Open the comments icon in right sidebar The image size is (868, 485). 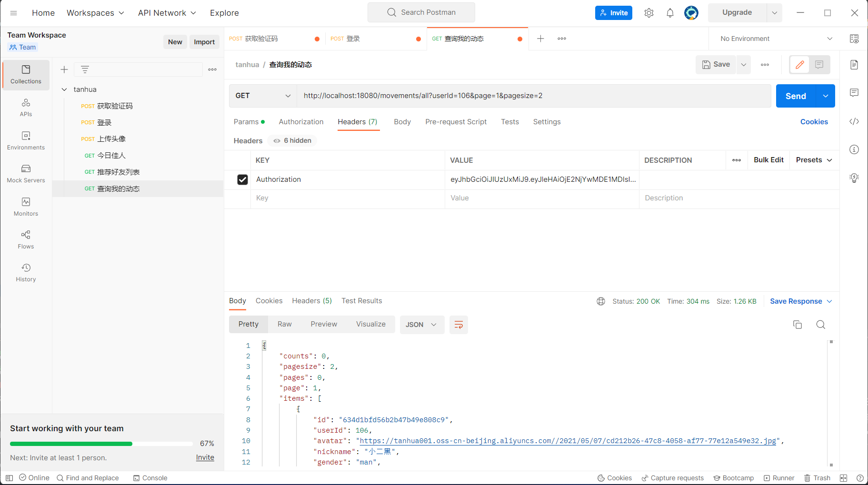[854, 93]
